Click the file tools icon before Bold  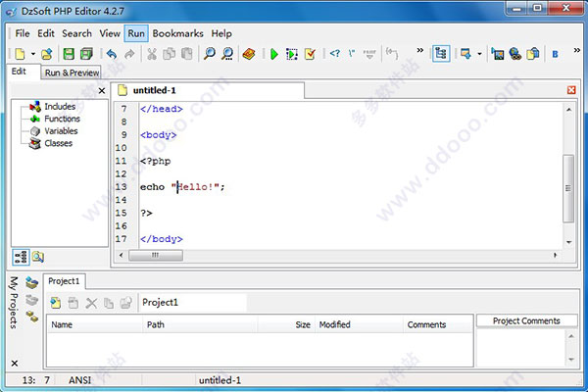(533, 54)
